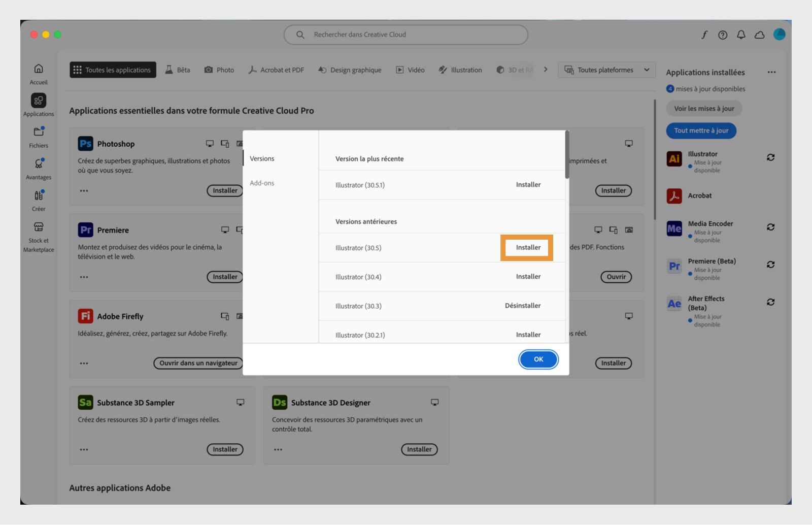Open more options for Substance 3D Designer
The image size is (812, 525).
[x=278, y=450]
